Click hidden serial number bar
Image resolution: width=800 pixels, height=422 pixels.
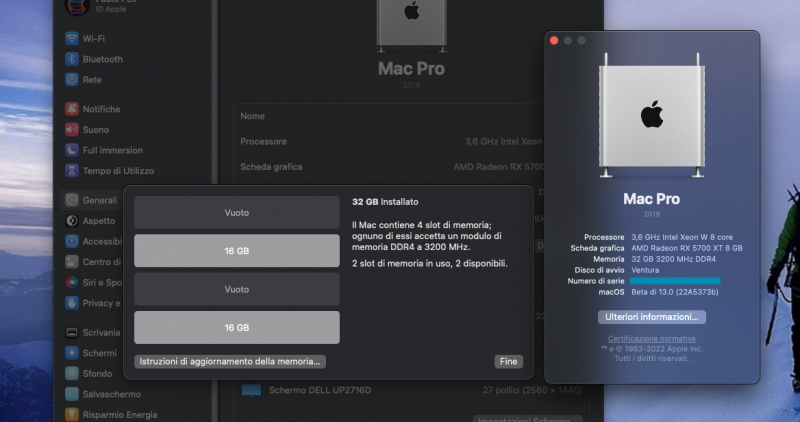(x=675, y=281)
